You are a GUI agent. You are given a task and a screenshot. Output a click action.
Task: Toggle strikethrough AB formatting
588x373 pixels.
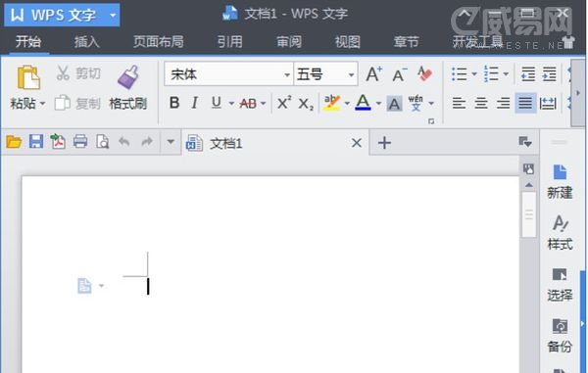coord(248,104)
